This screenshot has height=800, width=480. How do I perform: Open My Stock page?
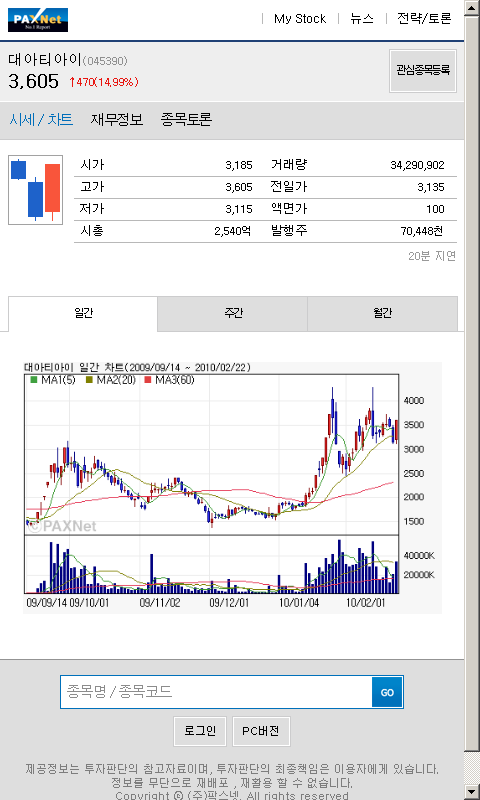tap(300, 19)
